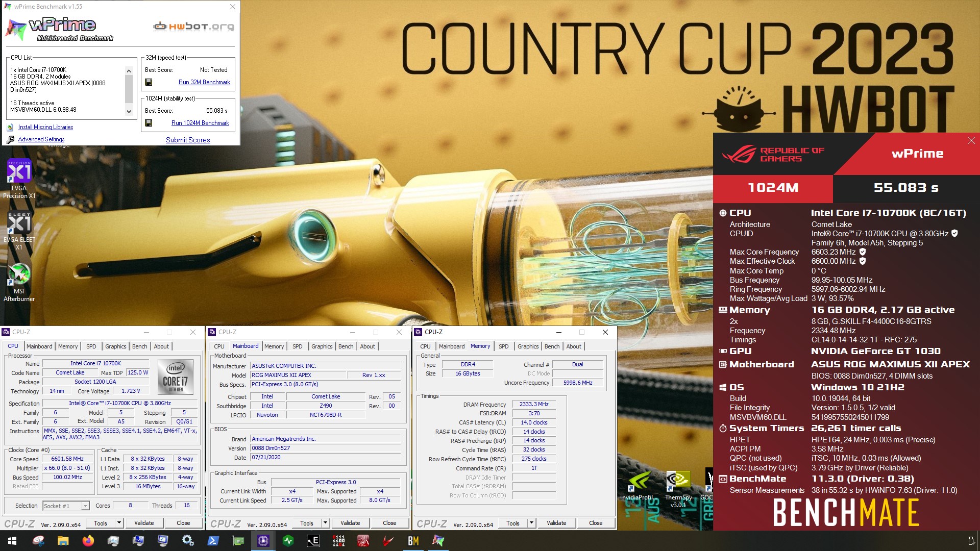Expand Tools dropdown arrow in right CPU-Z
Viewport: 980px width, 551px height.
point(531,523)
